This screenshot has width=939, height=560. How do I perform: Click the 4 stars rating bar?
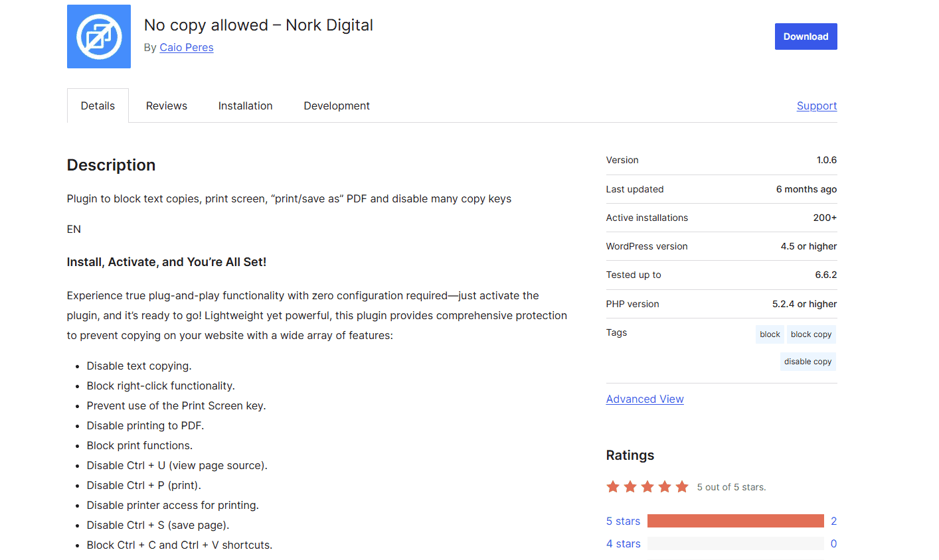coord(736,543)
